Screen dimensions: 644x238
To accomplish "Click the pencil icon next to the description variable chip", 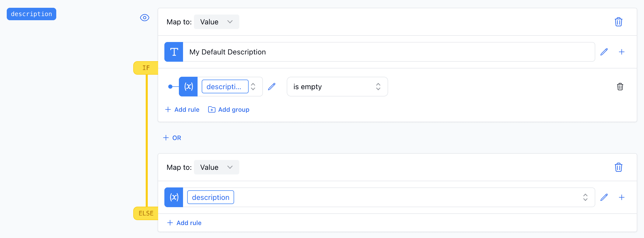I will [x=272, y=86].
